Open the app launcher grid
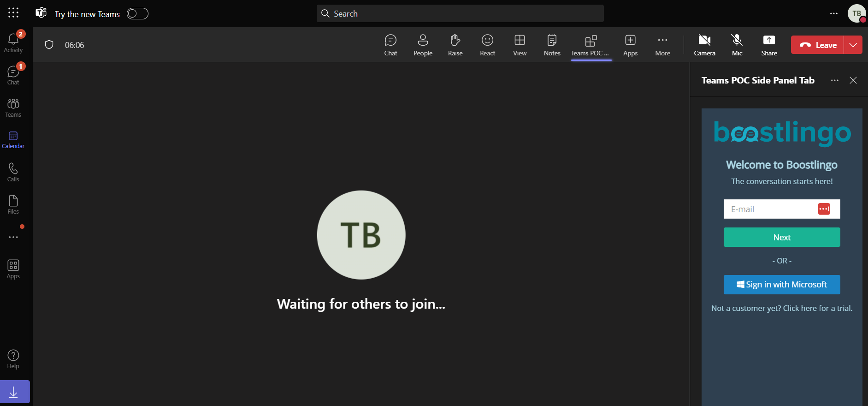 (x=13, y=13)
